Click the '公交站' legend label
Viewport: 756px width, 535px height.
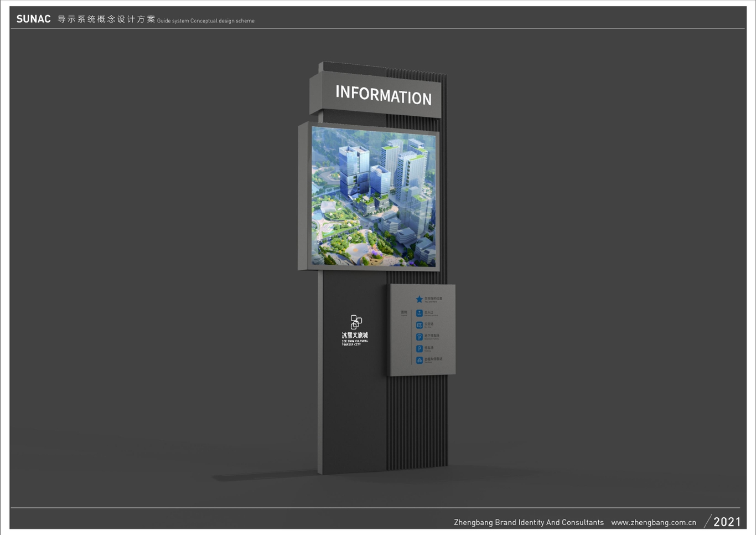[x=429, y=324]
